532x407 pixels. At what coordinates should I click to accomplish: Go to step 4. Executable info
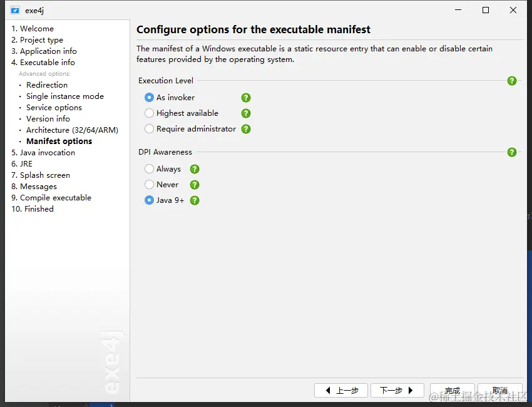click(43, 63)
